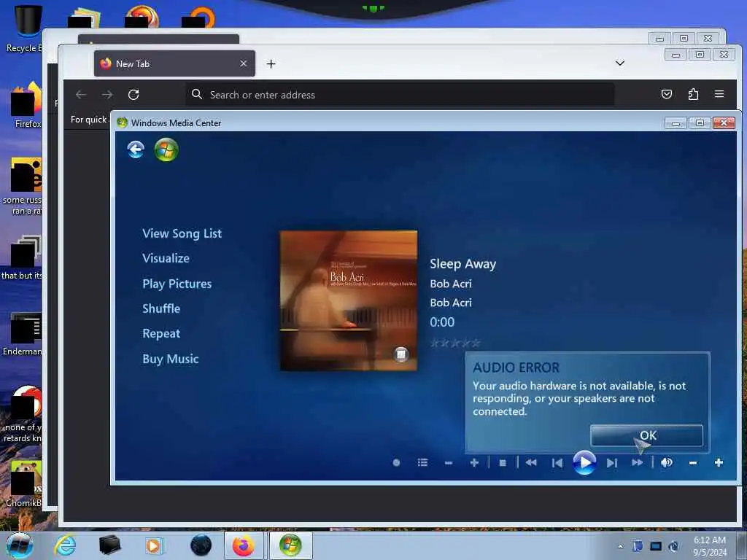The height and width of the screenshot is (560, 747).
Task: Expand the Firefox list all tabs chevron
Action: coord(620,63)
